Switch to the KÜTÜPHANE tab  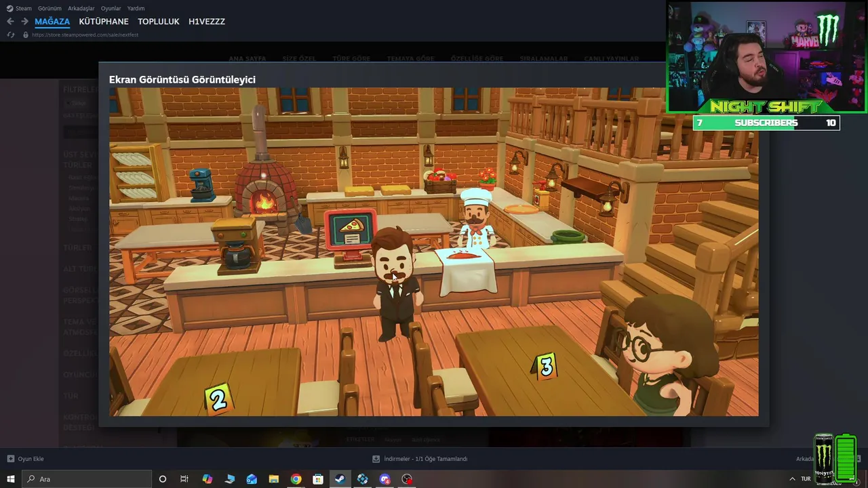click(x=104, y=22)
